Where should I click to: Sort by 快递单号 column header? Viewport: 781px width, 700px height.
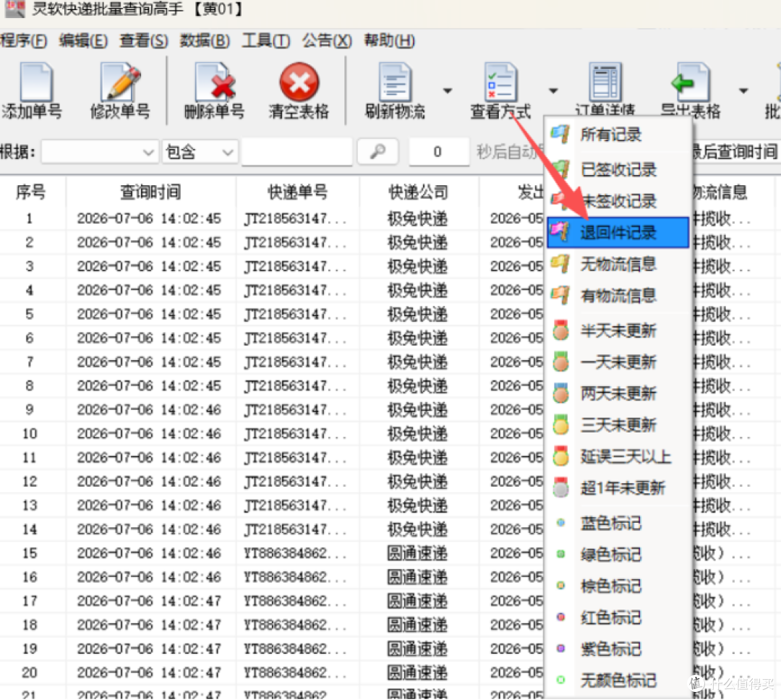pos(297,192)
